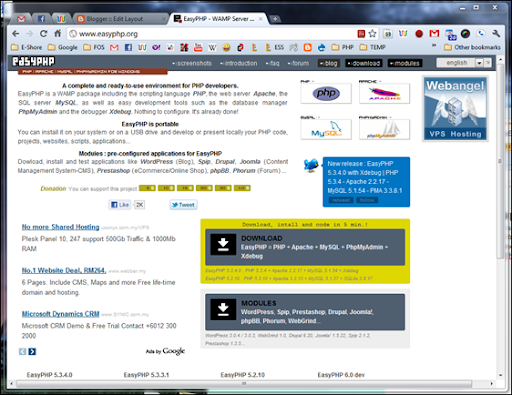Open the FOS bookmarks folder

pos(94,48)
